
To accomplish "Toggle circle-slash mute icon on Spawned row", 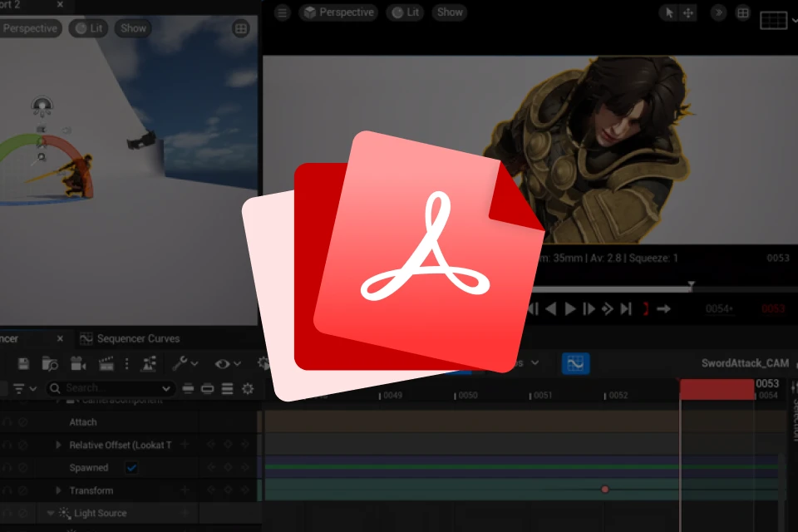I will tap(23, 467).
